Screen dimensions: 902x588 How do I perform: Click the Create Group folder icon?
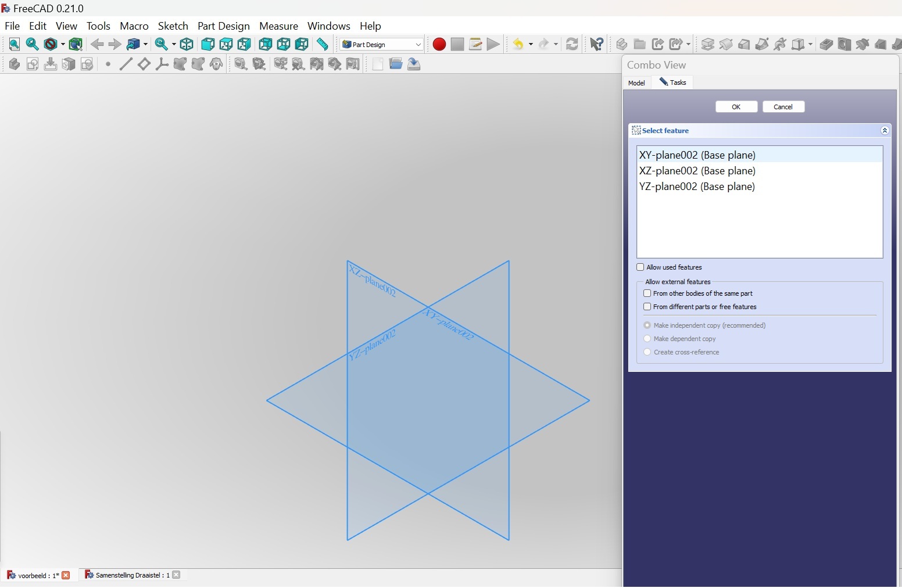(x=640, y=44)
